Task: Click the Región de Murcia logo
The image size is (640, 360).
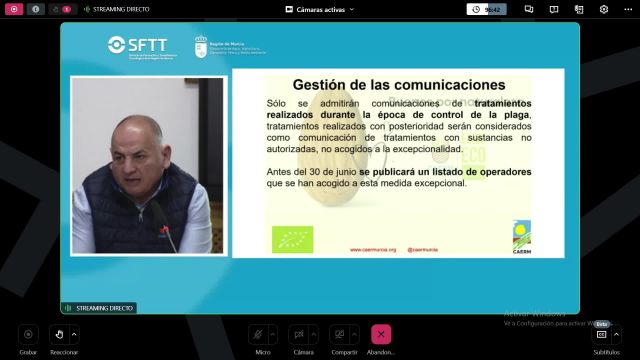Action: pyautogui.click(x=230, y=47)
